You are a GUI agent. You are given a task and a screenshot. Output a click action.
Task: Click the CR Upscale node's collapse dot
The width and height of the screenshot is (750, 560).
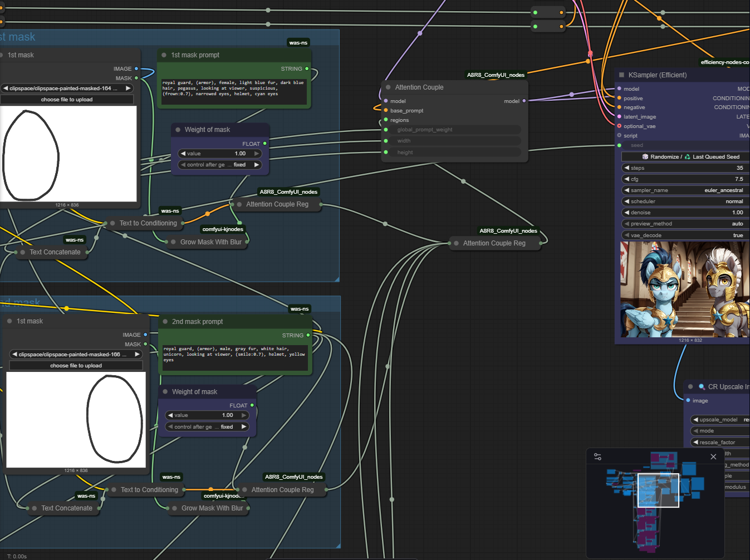pyautogui.click(x=690, y=387)
